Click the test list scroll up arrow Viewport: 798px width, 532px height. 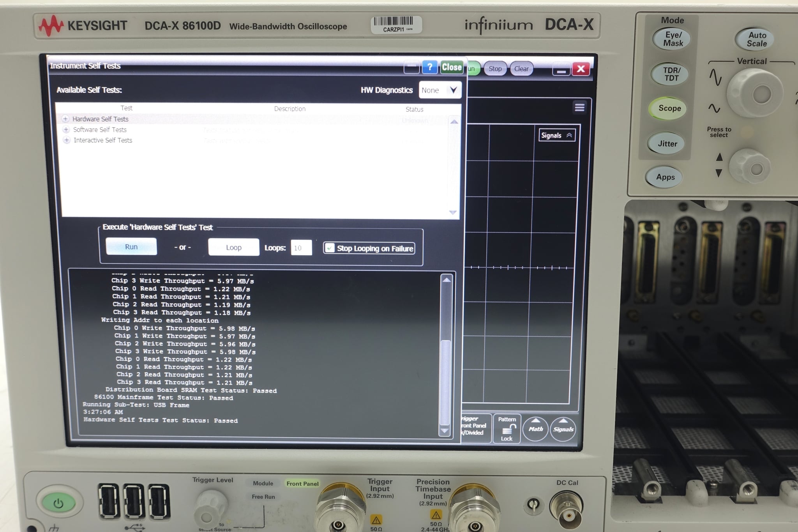(x=454, y=122)
